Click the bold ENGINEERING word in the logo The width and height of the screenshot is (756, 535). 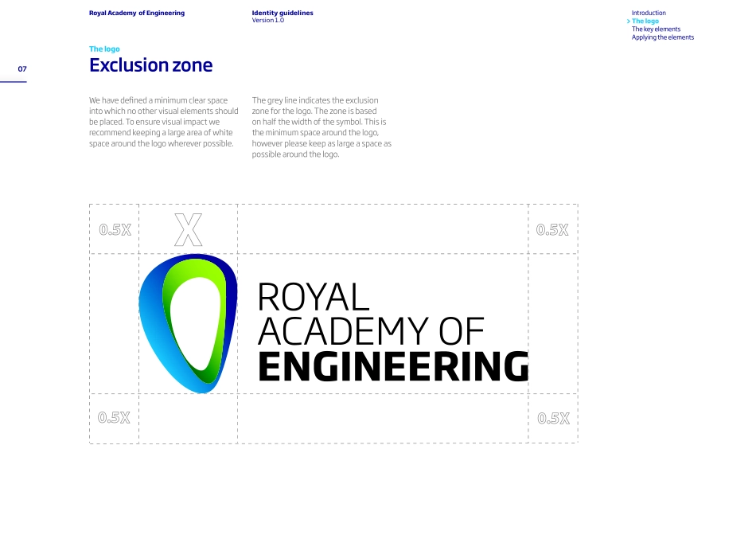pyautogui.click(x=393, y=365)
